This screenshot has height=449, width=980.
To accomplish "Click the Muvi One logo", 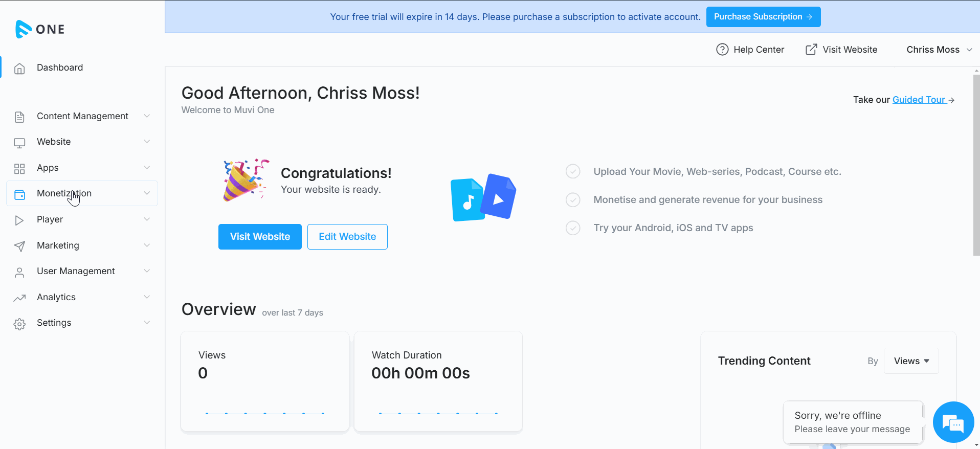I will 40,29.
